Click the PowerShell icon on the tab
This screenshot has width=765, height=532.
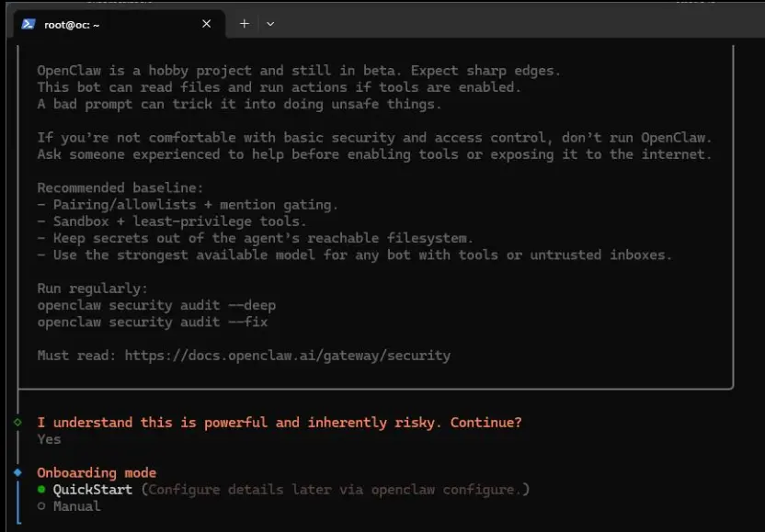point(29,24)
